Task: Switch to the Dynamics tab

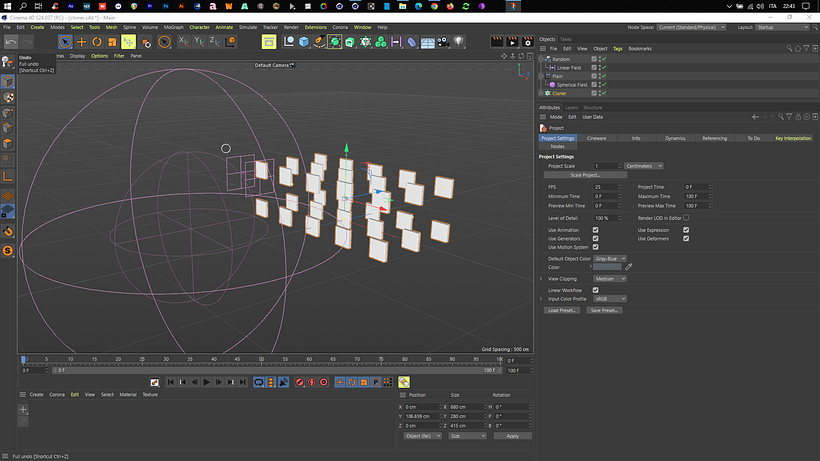Action: click(675, 138)
